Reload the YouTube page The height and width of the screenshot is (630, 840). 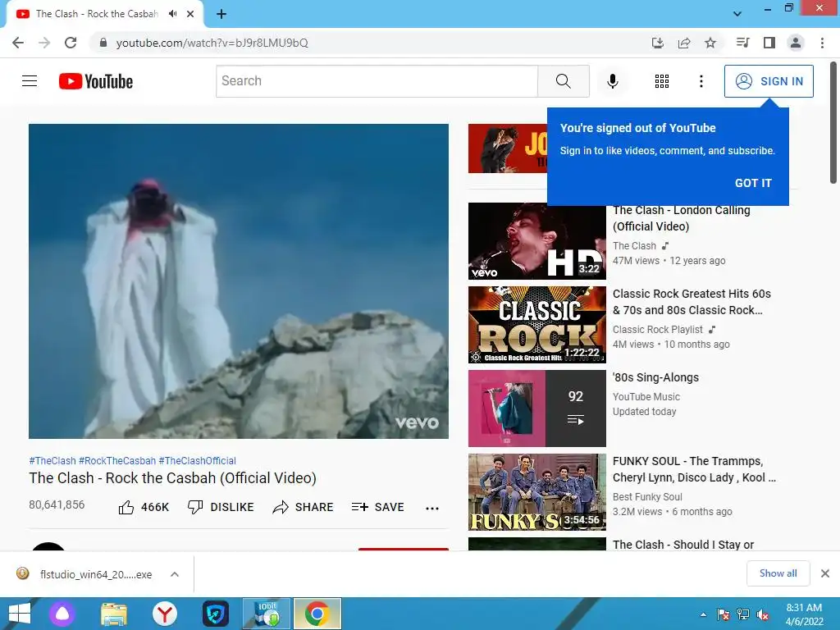click(x=71, y=43)
